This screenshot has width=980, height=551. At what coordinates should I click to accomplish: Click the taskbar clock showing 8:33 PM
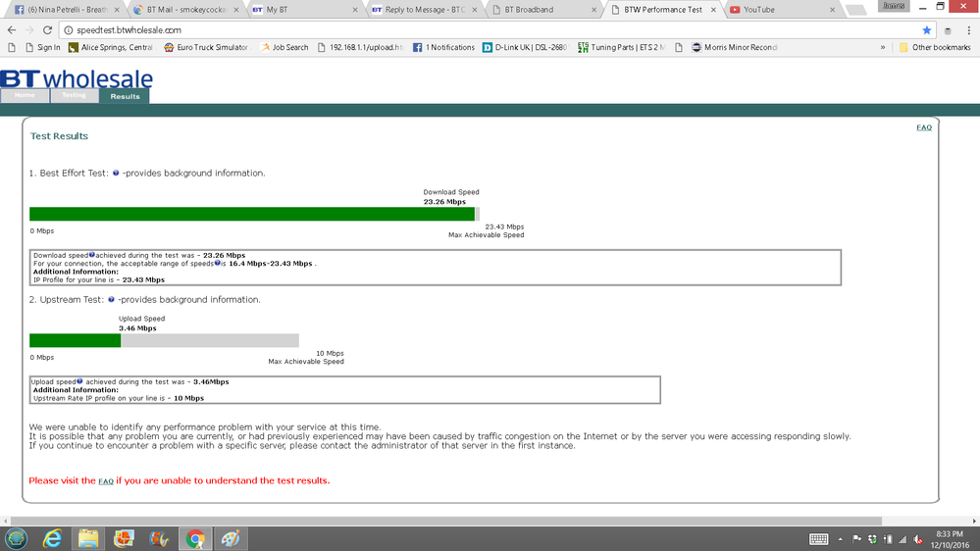(950, 539)
